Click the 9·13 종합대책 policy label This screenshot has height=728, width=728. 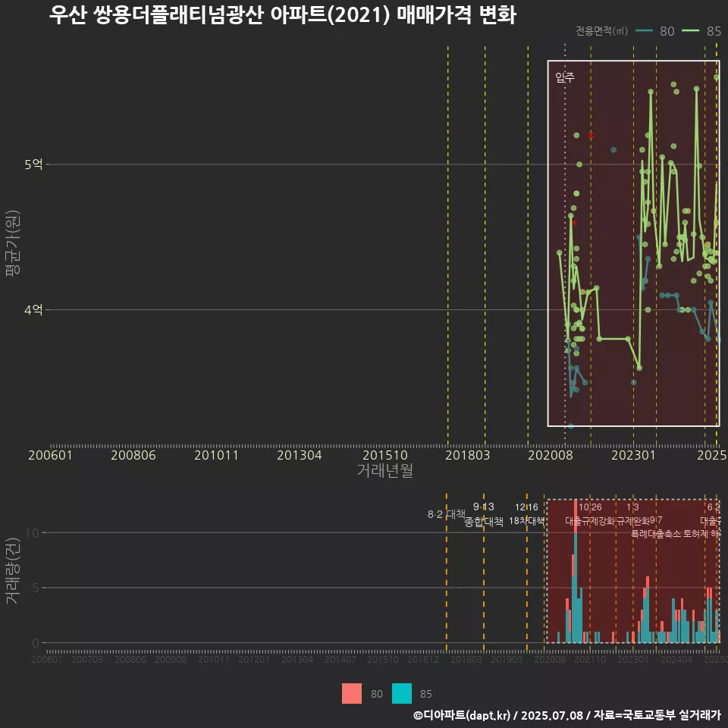483,514
